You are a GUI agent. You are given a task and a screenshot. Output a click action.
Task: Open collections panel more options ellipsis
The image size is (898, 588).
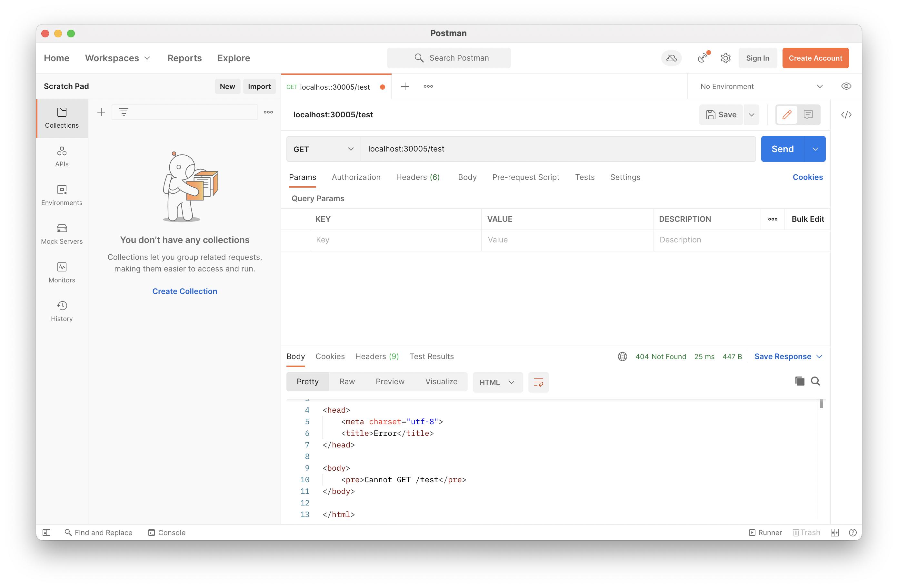(x=268, y=112)
